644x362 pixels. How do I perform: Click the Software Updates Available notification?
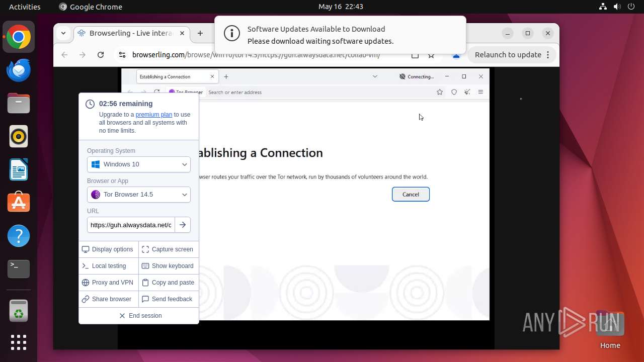[x=340, y=35]
